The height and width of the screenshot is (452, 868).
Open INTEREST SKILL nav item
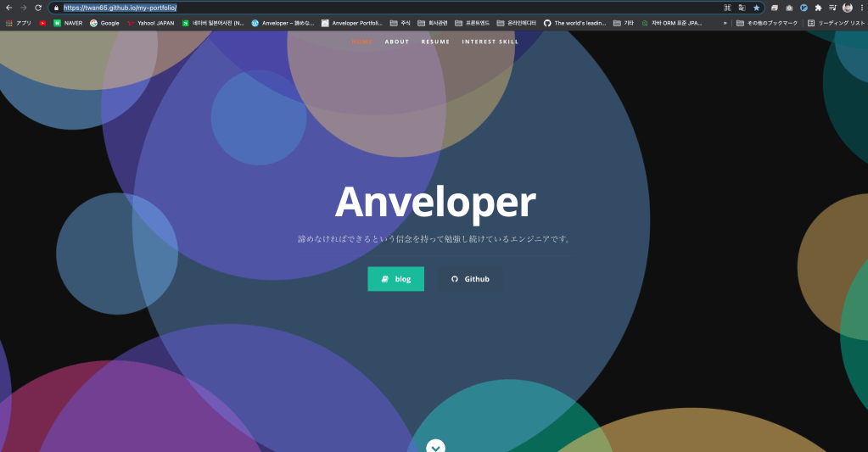(490, 42)
